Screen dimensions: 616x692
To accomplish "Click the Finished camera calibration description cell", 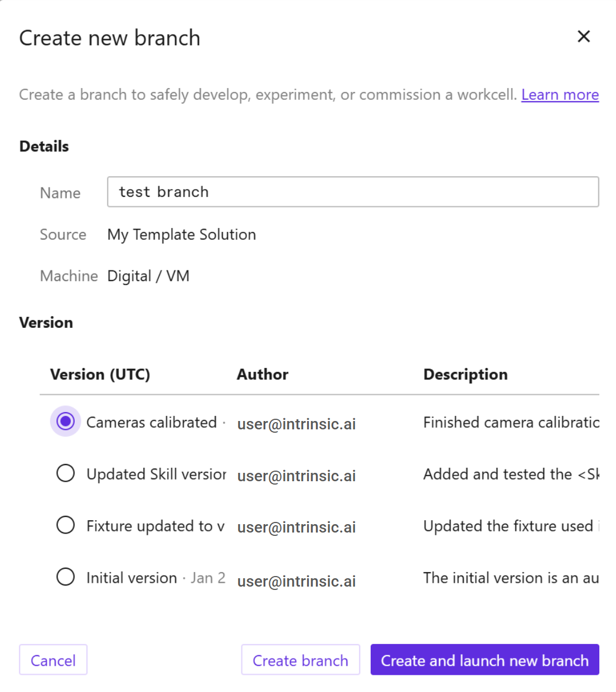I will point(511,423).
